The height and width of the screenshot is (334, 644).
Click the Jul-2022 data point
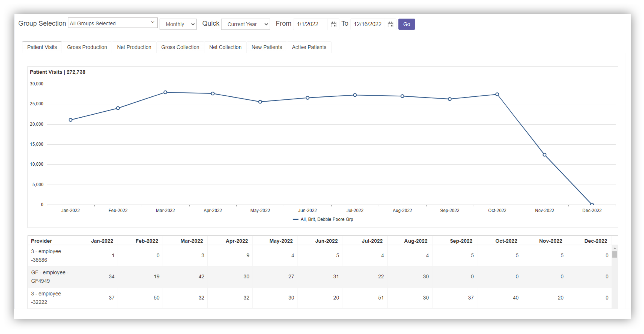click(x=355, y=95)
